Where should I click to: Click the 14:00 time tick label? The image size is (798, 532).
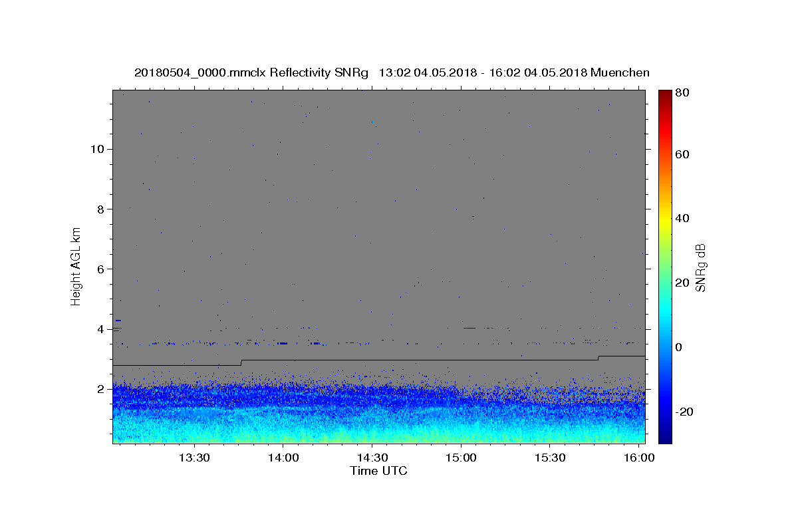click(283, 458)
